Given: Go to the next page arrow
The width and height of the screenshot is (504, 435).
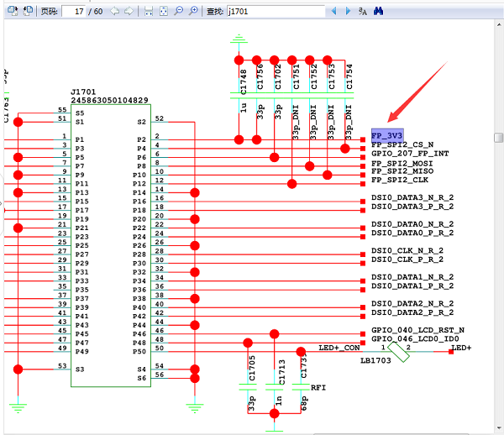Looking at the screenshot, I should [x=129, y=11].
